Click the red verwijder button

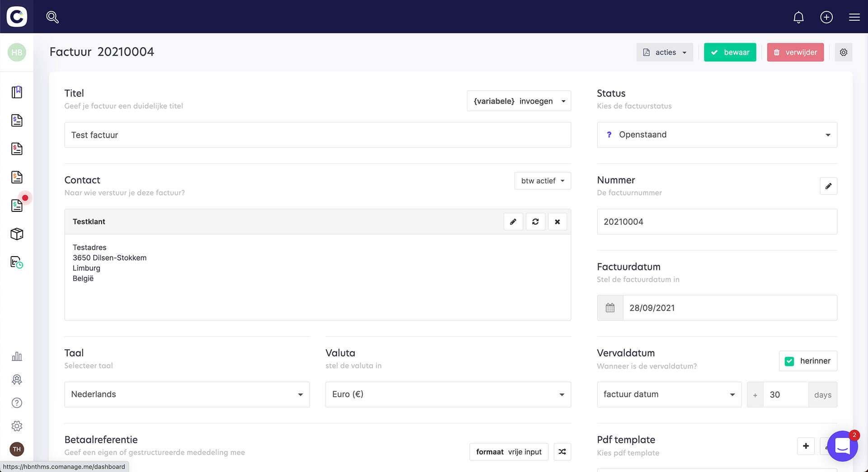(795, 52)
